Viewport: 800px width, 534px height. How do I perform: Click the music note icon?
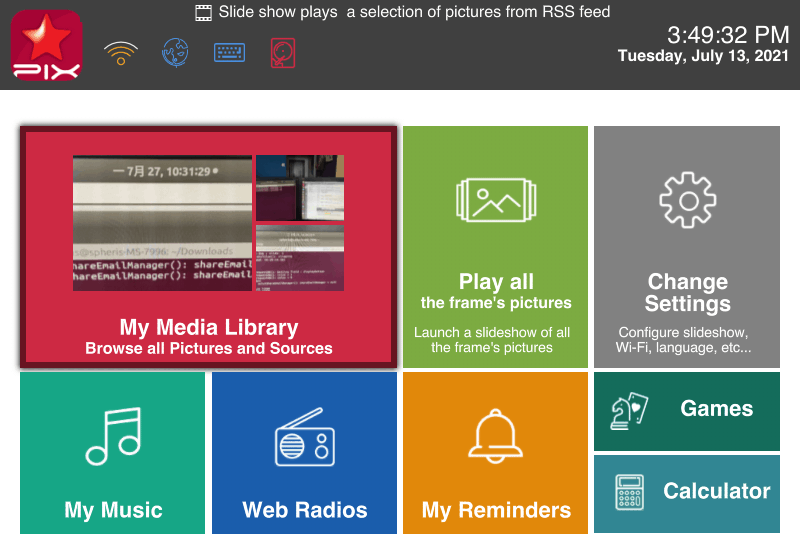click(x=112, y=437)
